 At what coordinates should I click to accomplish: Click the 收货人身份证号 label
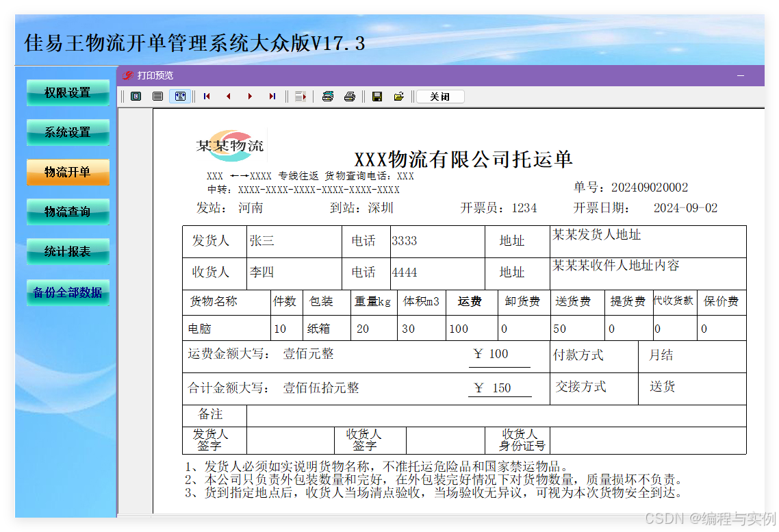tap(522, 440)
